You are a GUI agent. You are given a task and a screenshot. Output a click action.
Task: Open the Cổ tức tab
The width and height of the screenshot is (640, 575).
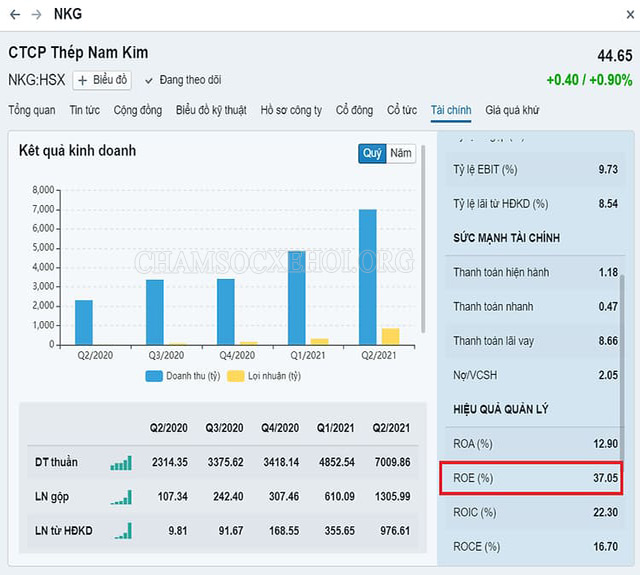click(402, 110)
